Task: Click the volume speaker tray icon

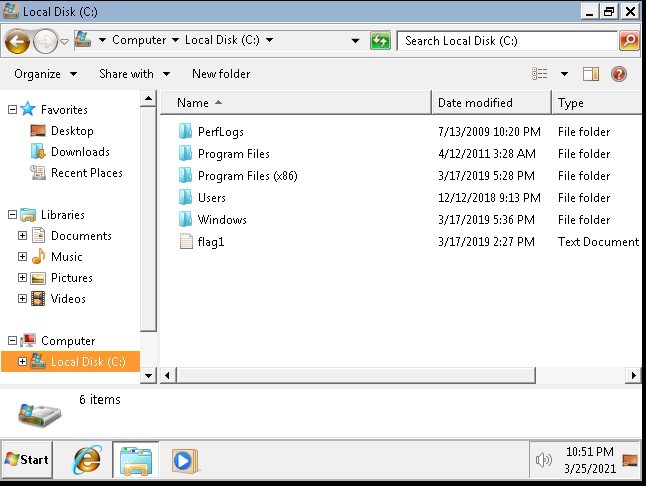Action: (x=544, y=460)
